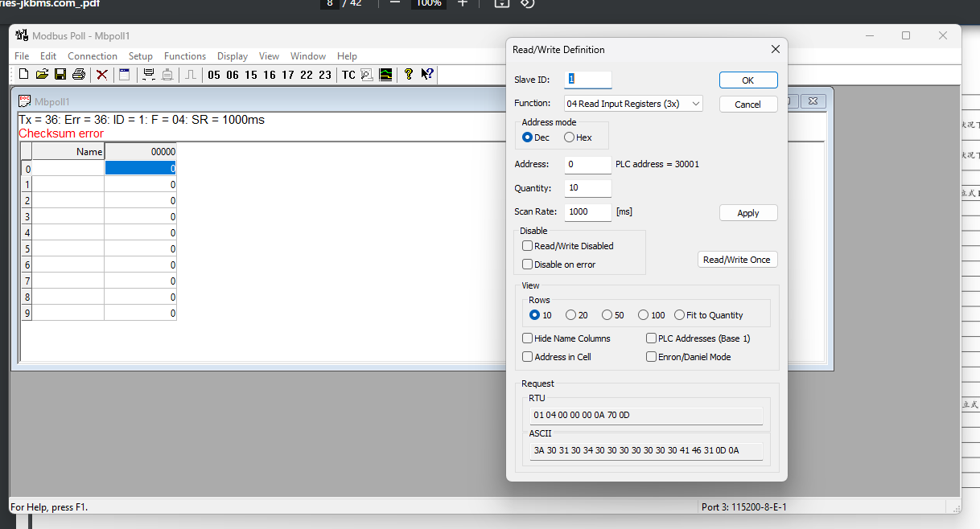Click the Name column header
The width and height of the screenshot is (980, 529).
pos(68,152)
